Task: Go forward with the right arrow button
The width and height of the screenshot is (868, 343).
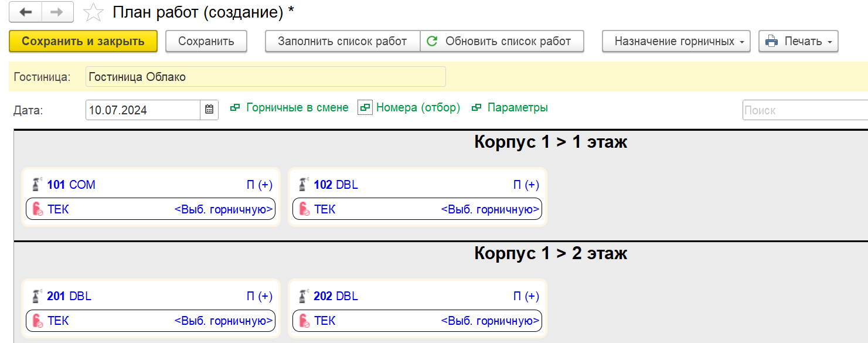Action: coord(57,12)
